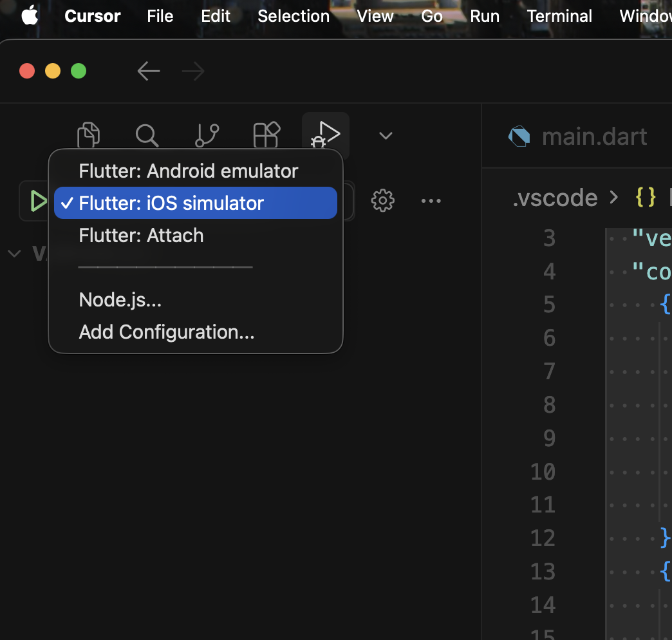Click line number 3 in gutter

tap(550, 238)
